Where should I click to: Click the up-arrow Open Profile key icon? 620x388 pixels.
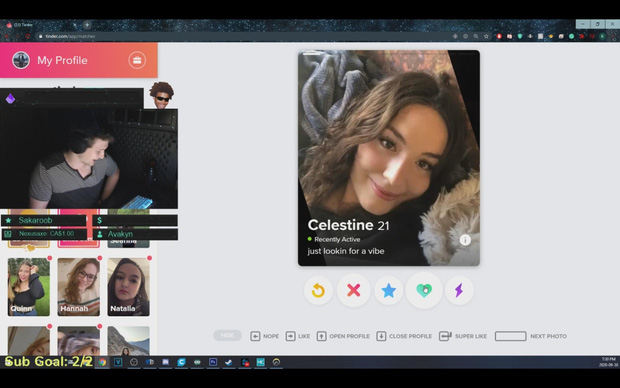pyautogui.click(x=321, y=336)
